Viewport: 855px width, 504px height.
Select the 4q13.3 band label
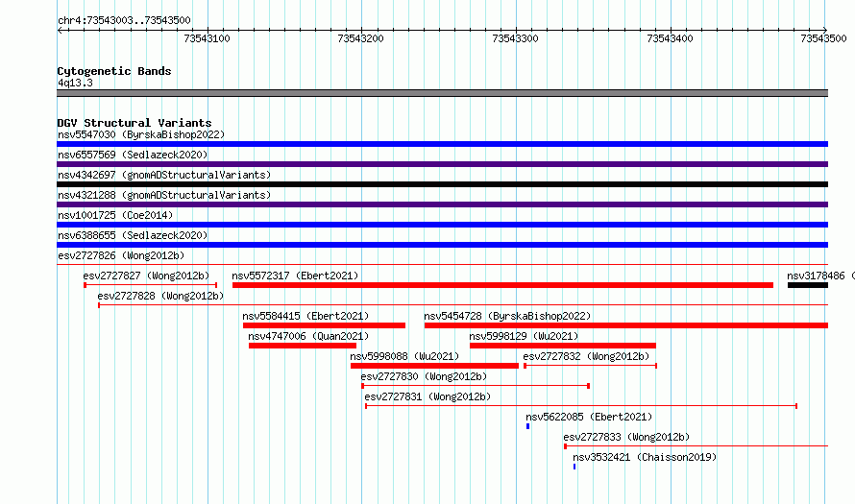point(75,83)
